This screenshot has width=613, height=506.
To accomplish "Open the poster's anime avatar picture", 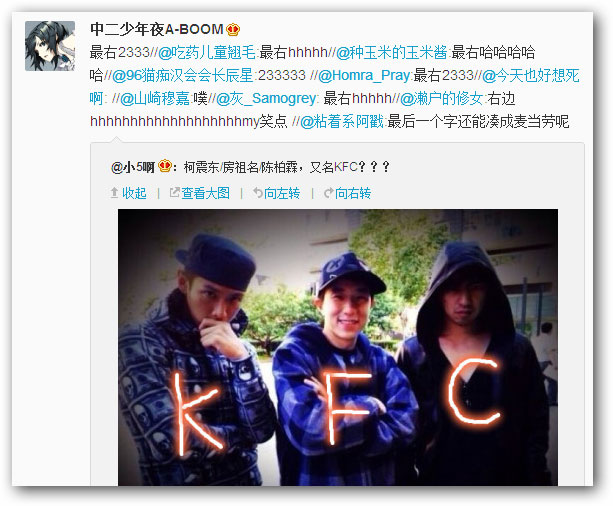I will (x=50, y=46).
